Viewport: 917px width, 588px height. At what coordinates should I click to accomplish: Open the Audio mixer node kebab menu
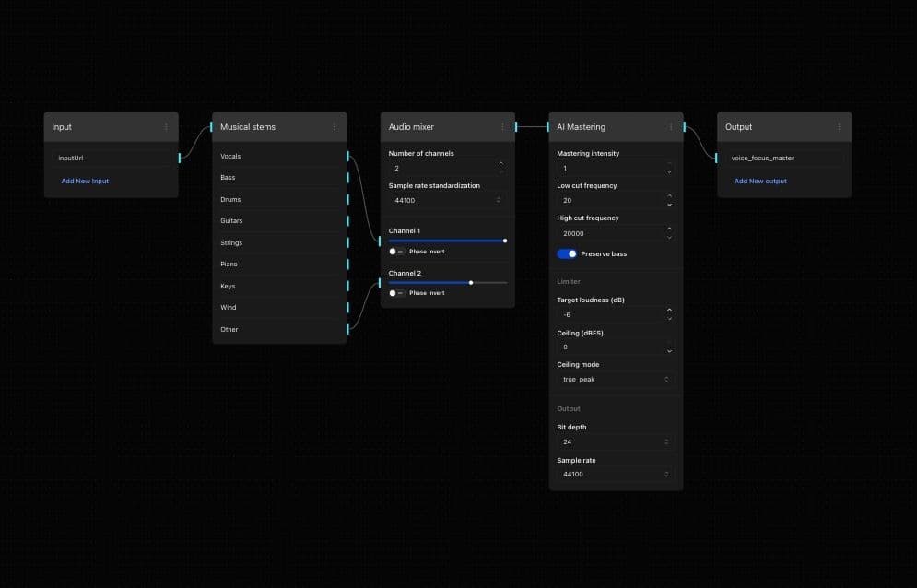coord(502,127)
